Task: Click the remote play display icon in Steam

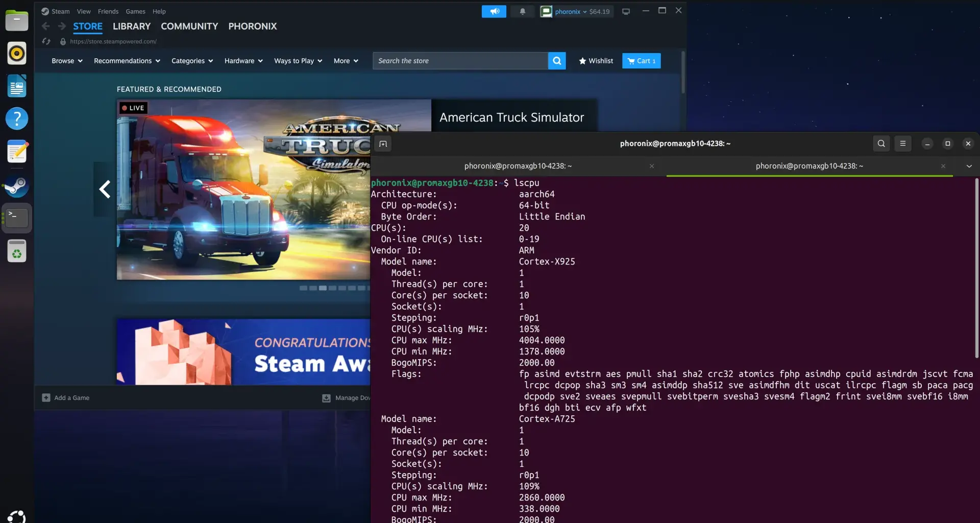Action: tap(625, 11)
